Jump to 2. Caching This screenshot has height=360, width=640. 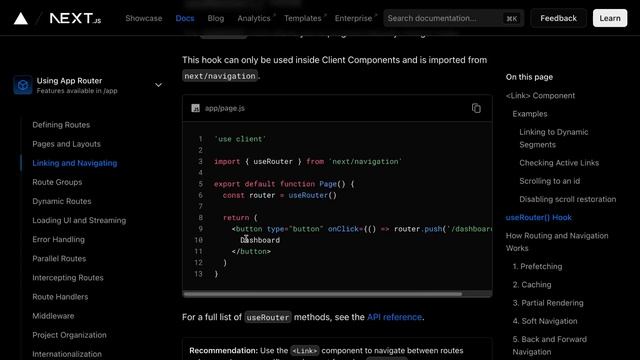pos(532,284)
